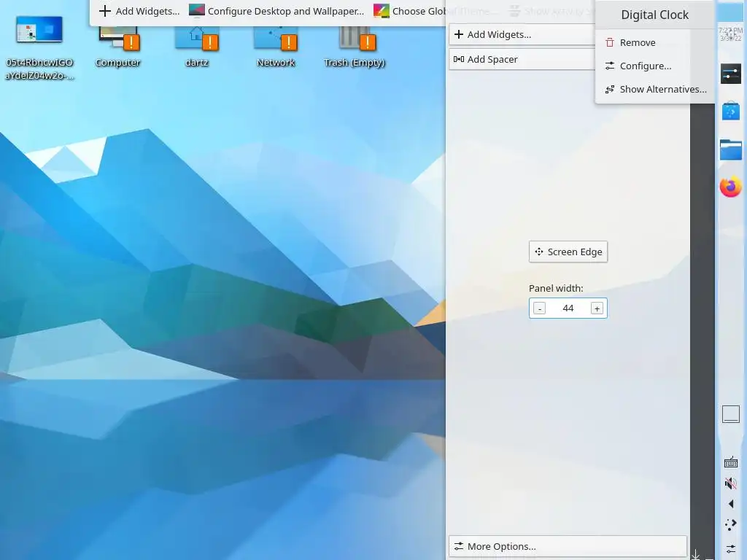
Task: Launch Firefox from the side panel
Action: [x=730, y=187]
